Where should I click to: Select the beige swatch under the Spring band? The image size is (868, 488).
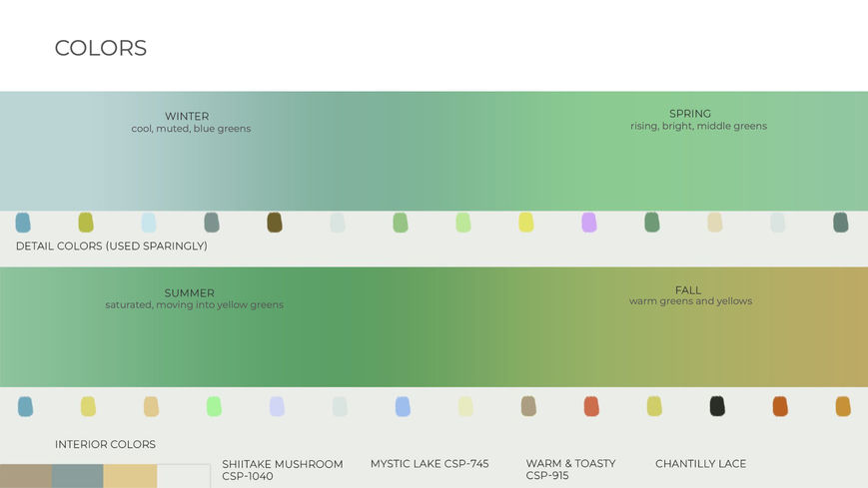pos(714,223)
